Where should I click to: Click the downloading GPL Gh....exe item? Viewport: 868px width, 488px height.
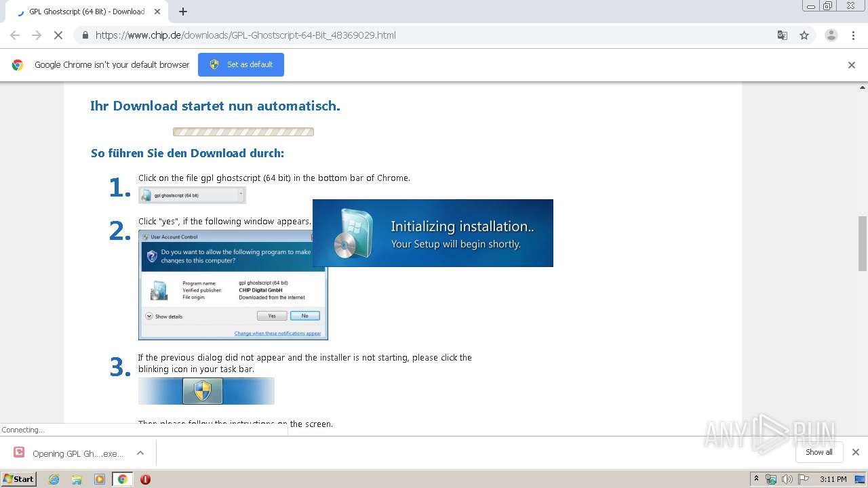[78, 453]
